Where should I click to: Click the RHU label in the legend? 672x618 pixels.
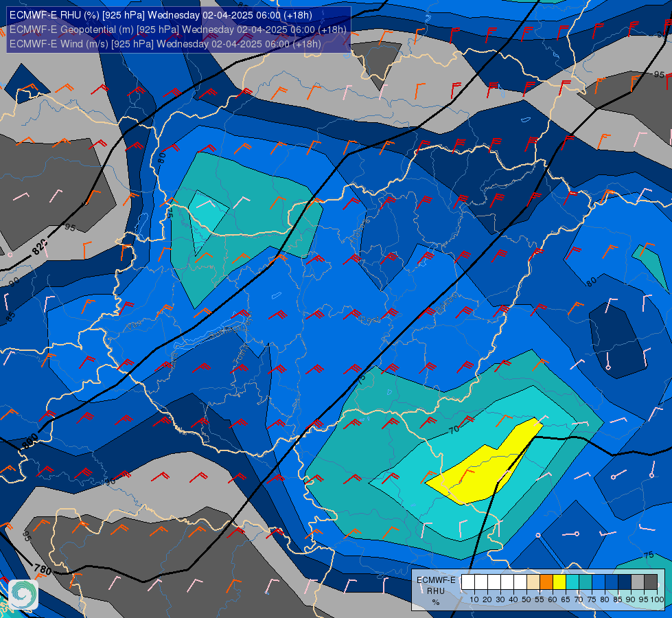click(x=436, y=591)
